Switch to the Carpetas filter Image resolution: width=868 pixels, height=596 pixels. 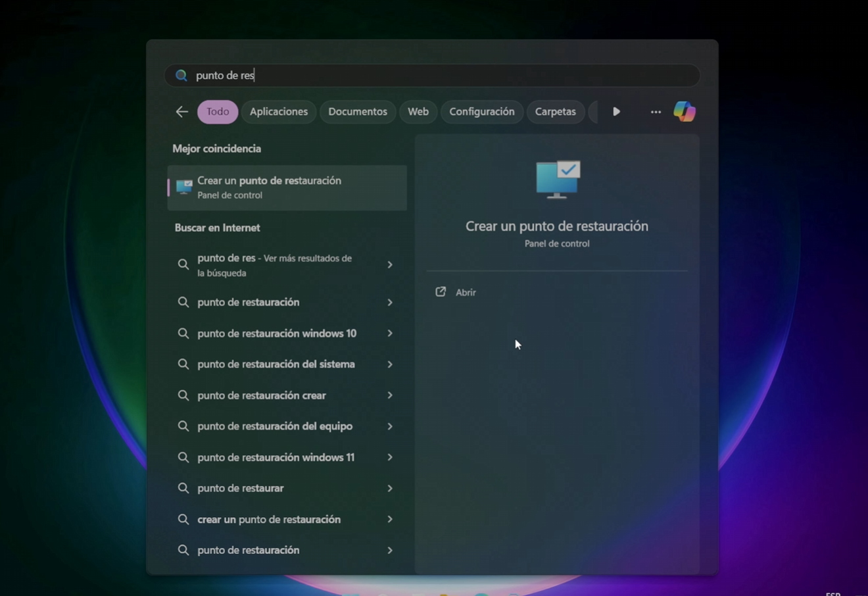point(555,112)
